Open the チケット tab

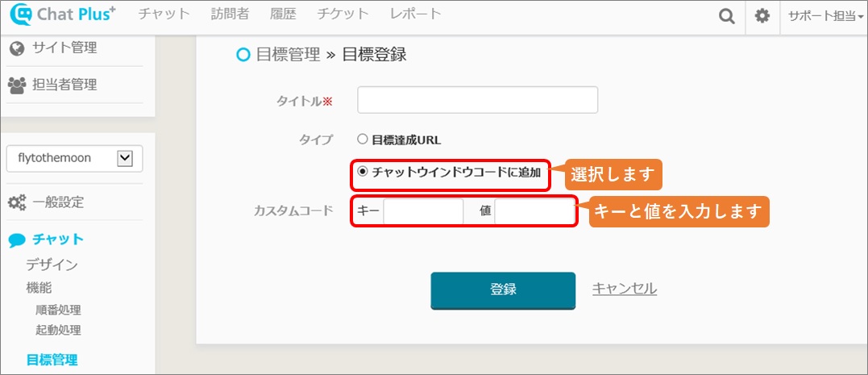pos(343,15)
